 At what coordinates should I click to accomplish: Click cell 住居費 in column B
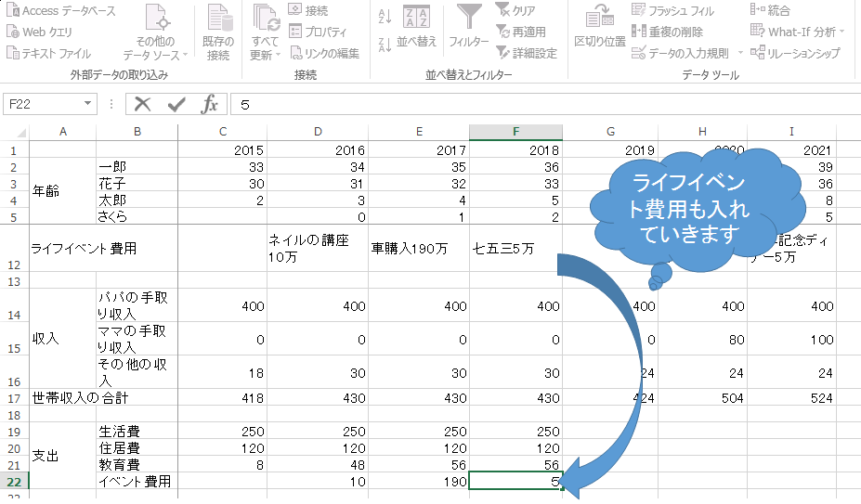point(137,448)
